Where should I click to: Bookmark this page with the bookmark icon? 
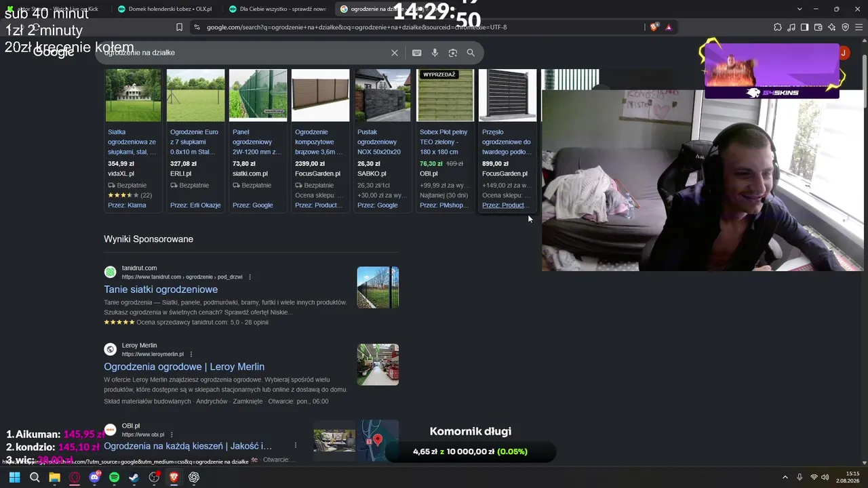point(179,27)
